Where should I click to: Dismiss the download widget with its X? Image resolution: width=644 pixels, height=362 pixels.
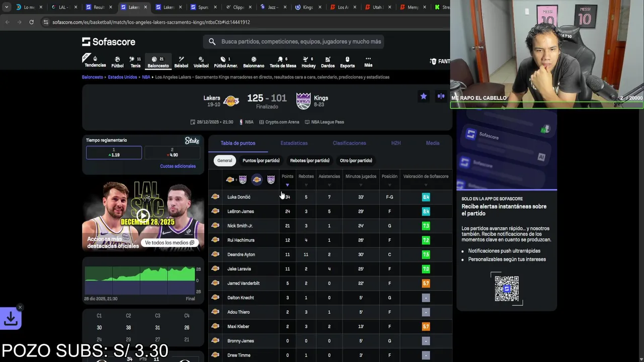pos(20,307)
